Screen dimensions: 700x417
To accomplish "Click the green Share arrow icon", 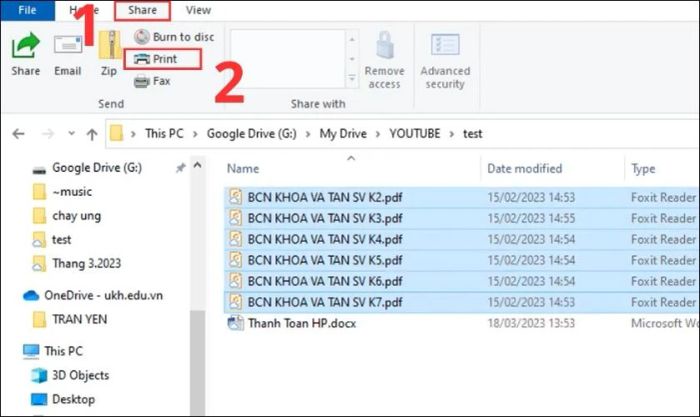I will [x=25, y=46].
